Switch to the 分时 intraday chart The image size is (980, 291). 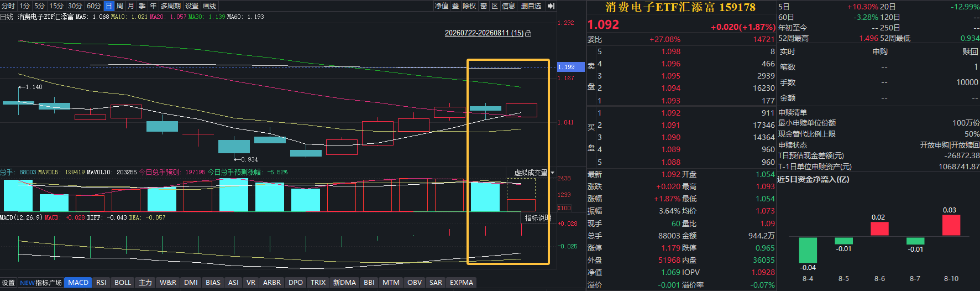click(8, 6)
